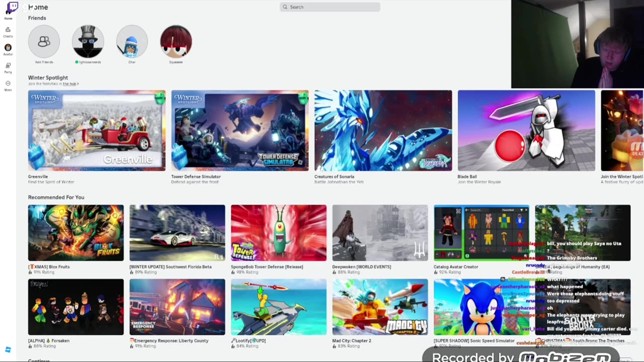
Task: Focus the Search input field
Action: [330, 7]
